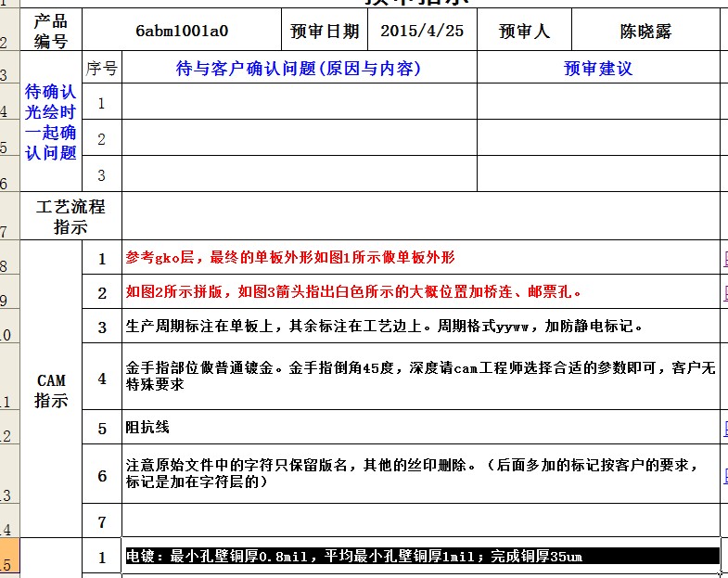Viewport: 728px width, 578px height.
Task: Click the CAM sequence number 5 cell
Action: 102,427
